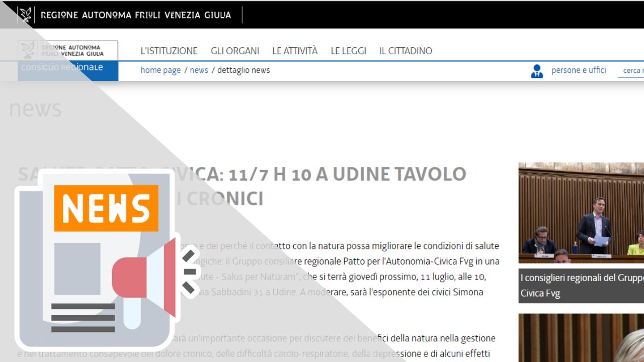Click the blue person icon
Image resolution: width=644 pixels, height=362 pixels.
click(x=537, y=71)
